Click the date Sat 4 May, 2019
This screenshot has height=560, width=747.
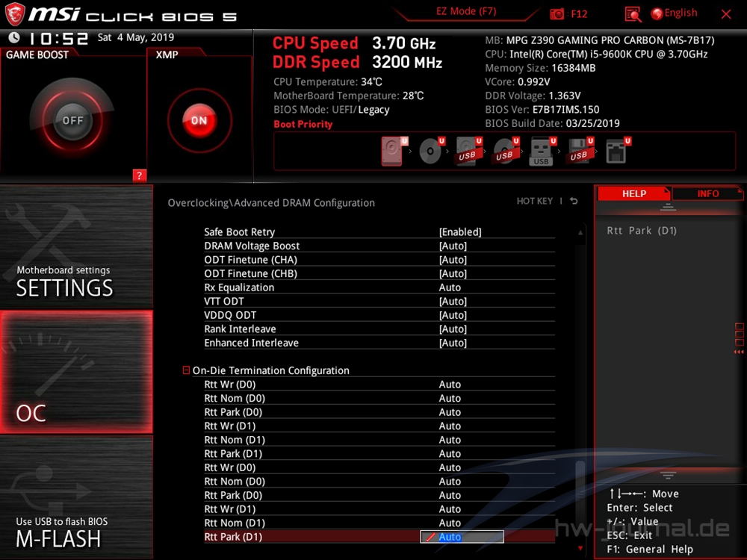point(136,37)
